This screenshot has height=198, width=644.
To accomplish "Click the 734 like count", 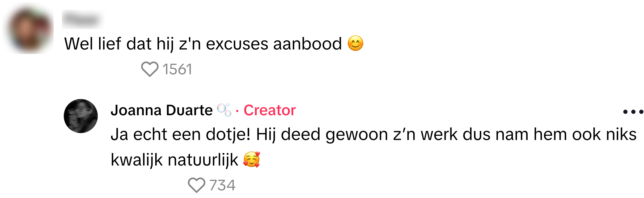I will click(222, 185).
